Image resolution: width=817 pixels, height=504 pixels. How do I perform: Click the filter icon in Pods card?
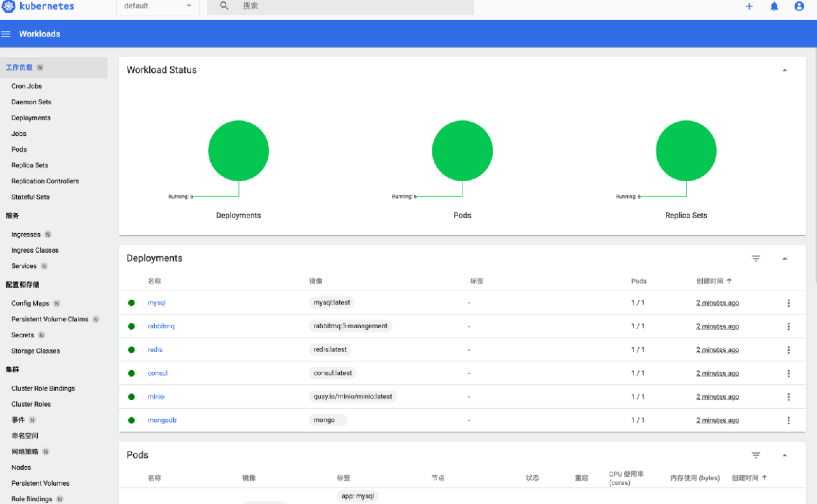[756, 455]
